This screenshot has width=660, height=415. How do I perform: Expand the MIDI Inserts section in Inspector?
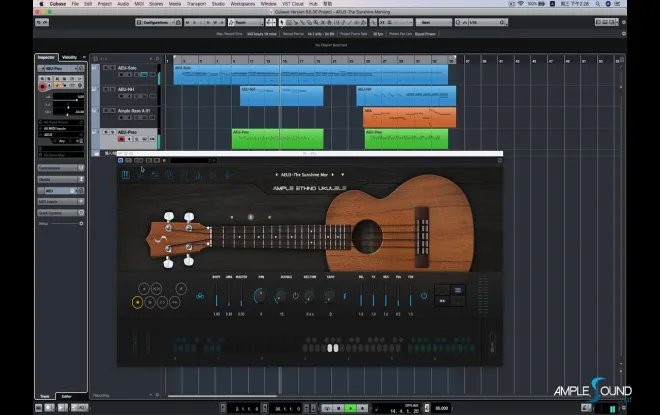point(61,202)
